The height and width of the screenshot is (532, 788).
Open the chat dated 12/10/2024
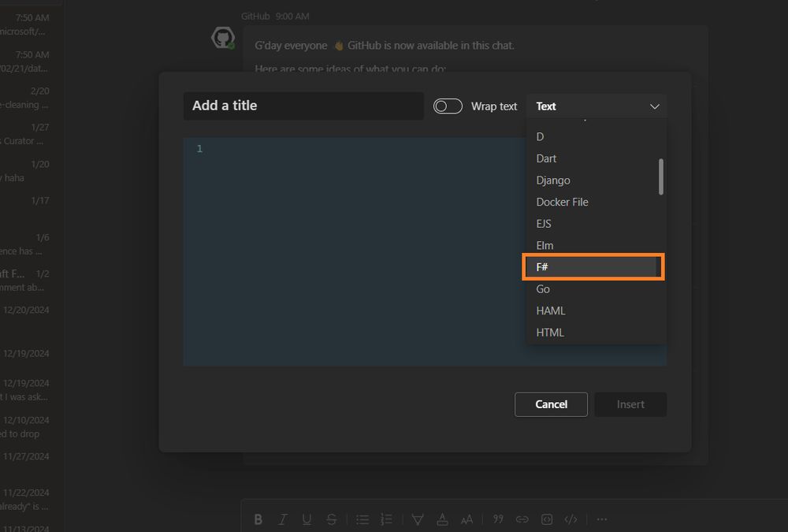point(26,427)
